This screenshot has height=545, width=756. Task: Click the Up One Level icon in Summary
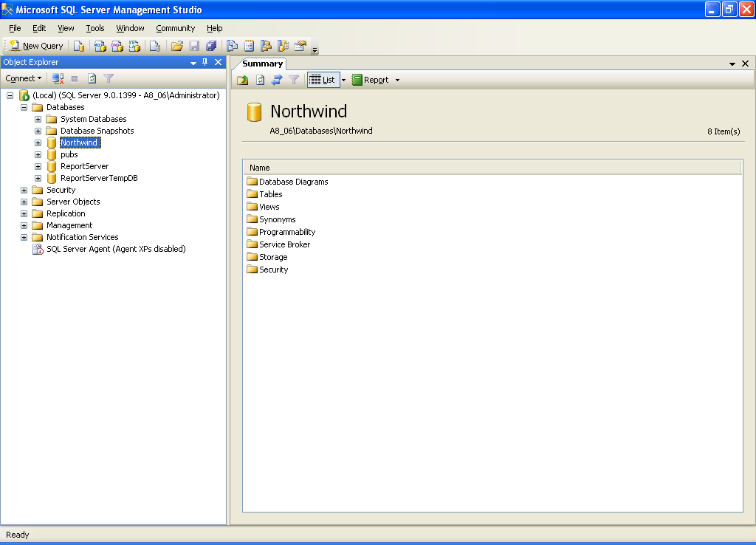coord(244,79)
